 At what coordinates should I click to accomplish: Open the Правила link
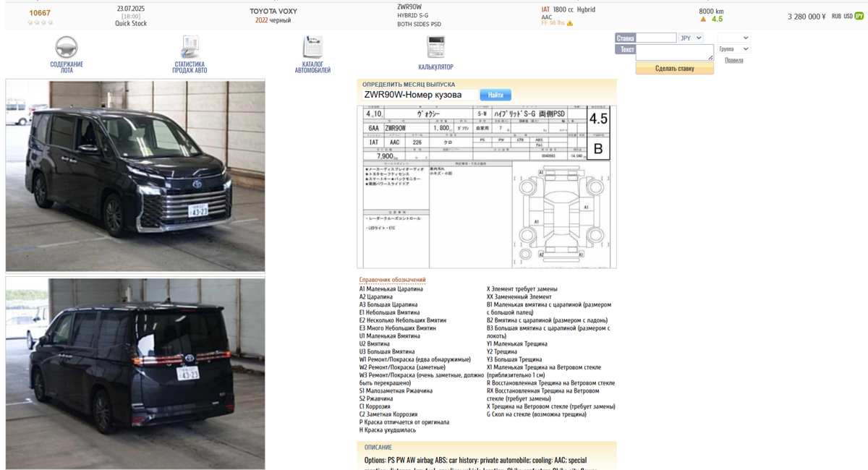(x=733, y=60)
